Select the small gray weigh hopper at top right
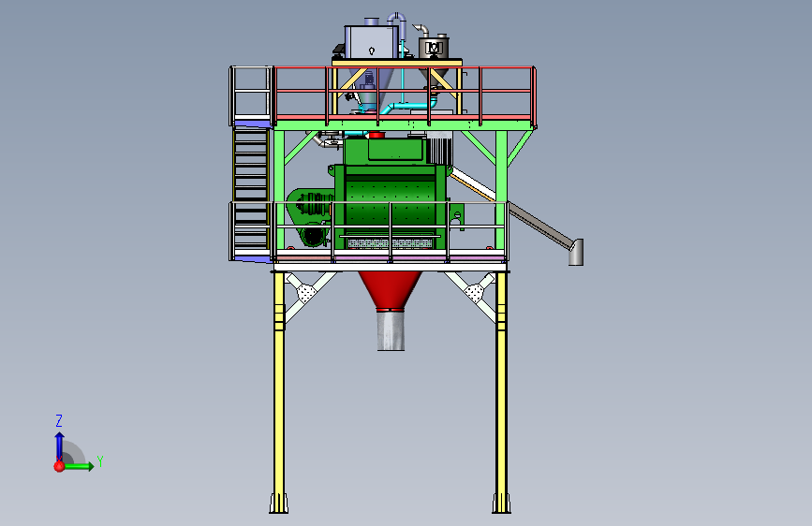Viewport: 812px width, 526px height. pos(433,48)
